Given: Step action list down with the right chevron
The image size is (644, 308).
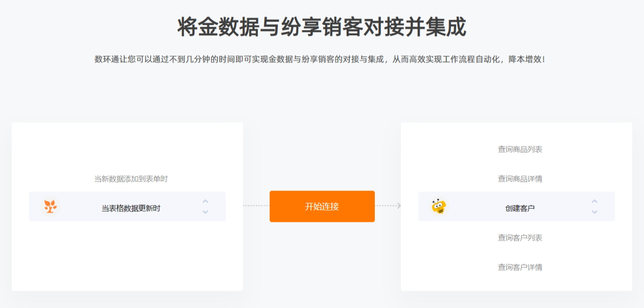Looking at the screenshot, I should point(594,212).
